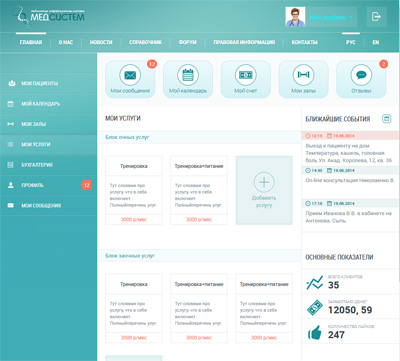Click the logout icon in the header
This screenshot has height=361, width=400.
point(377,17)
